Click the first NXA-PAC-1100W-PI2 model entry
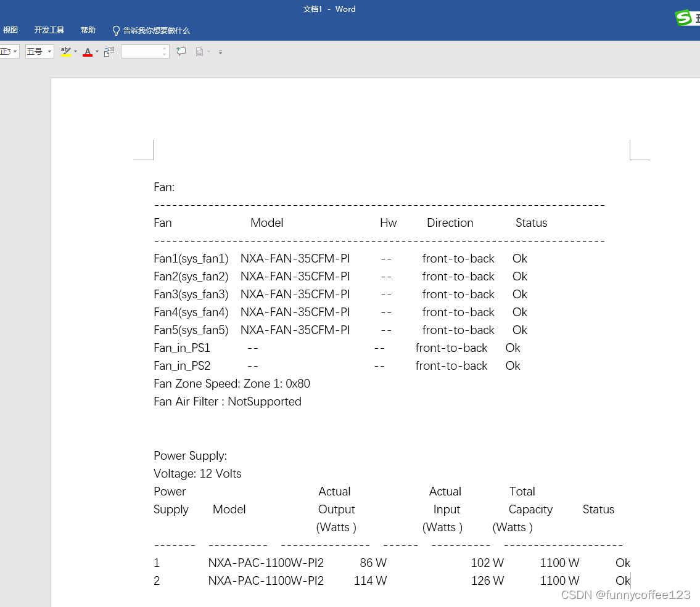 (266, 563)
